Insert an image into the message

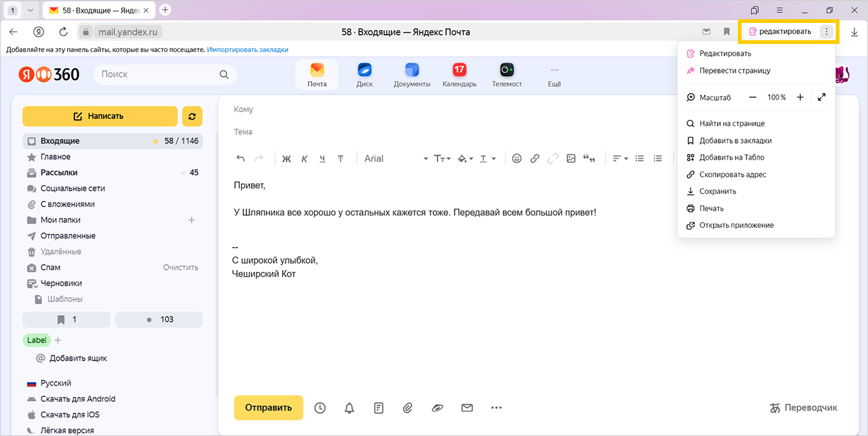click(571, 159)
